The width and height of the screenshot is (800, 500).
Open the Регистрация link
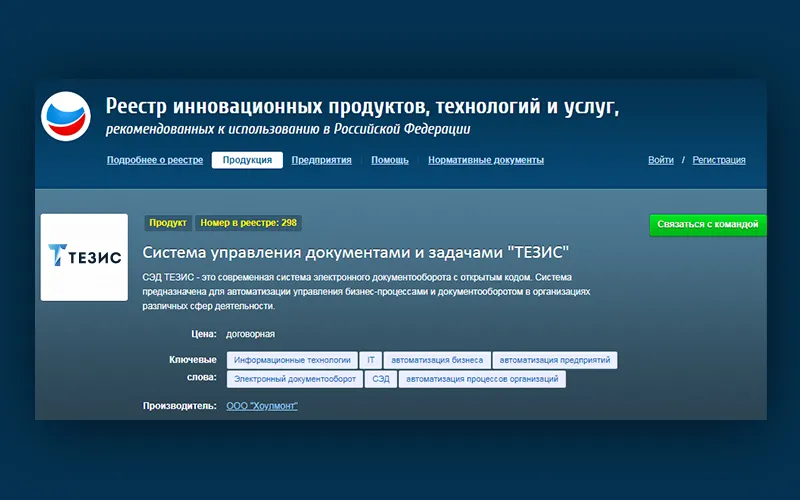coord(719,160)
